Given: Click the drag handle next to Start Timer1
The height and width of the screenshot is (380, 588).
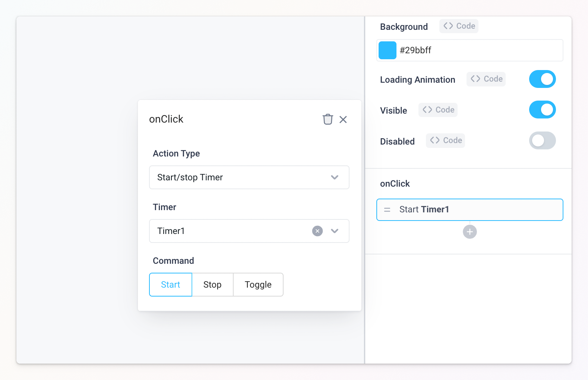Looking at the screenshot, I should point(387,209).
